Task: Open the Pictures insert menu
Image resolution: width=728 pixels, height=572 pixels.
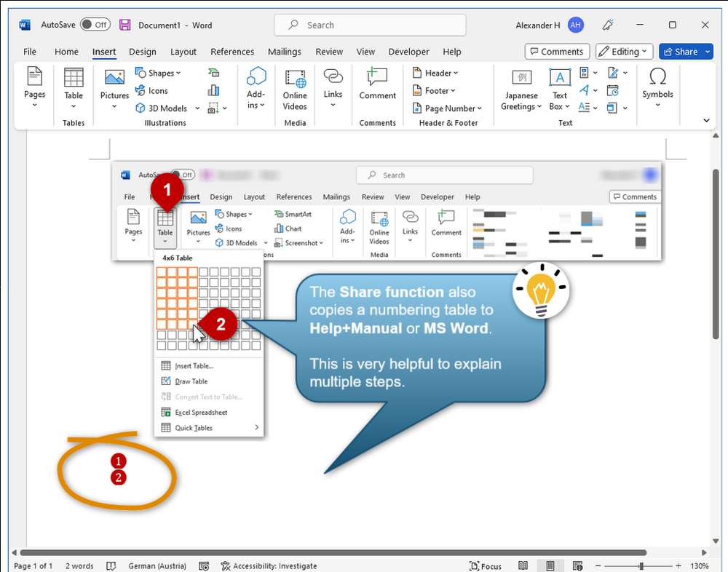Action: coord(114,88)
